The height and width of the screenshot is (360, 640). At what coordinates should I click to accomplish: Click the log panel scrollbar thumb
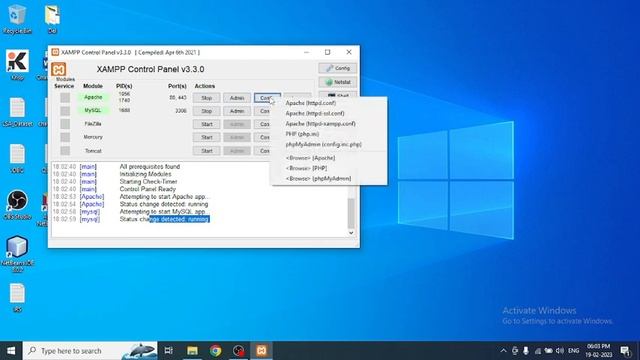point(351,213)
